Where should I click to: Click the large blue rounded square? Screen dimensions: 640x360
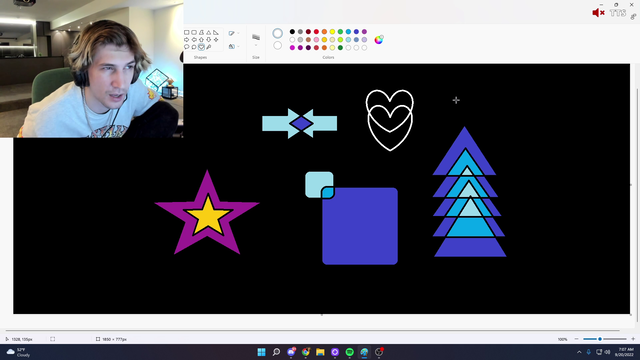click(x=360, y=226)
